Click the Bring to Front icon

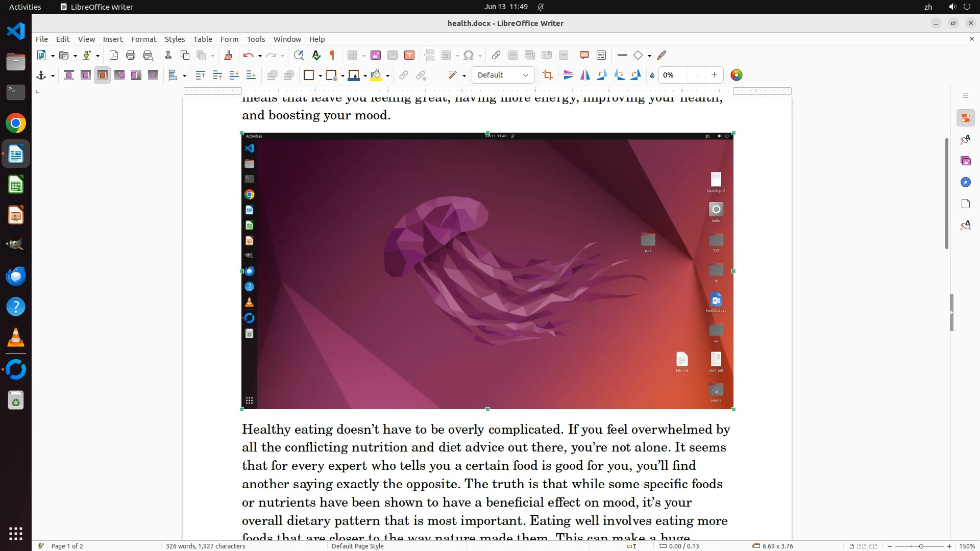click(x=200, y=76)
